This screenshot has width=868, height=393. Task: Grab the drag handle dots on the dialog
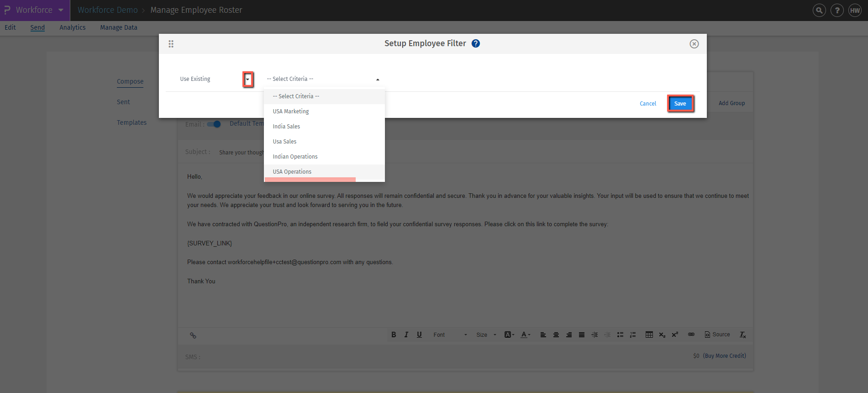click(171, 44)
